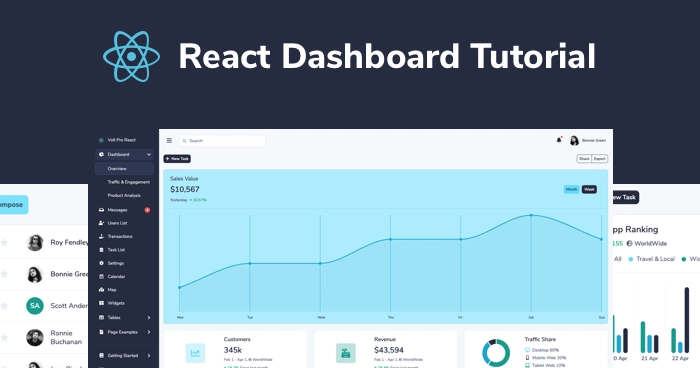Screen dimensions: 700x368
Task: Collapse the Dashboard menu chevron
Action: pos(149,155)
